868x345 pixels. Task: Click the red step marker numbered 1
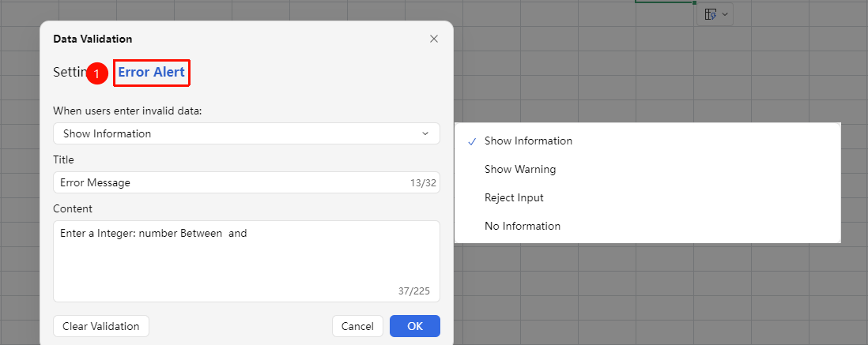[97, 73]
